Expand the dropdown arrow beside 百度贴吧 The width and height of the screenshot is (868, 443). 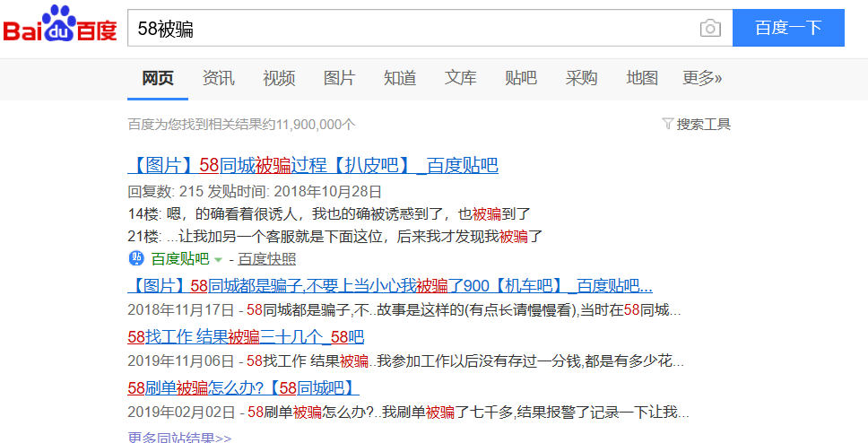pyautogui.click(x=218, y=260)
